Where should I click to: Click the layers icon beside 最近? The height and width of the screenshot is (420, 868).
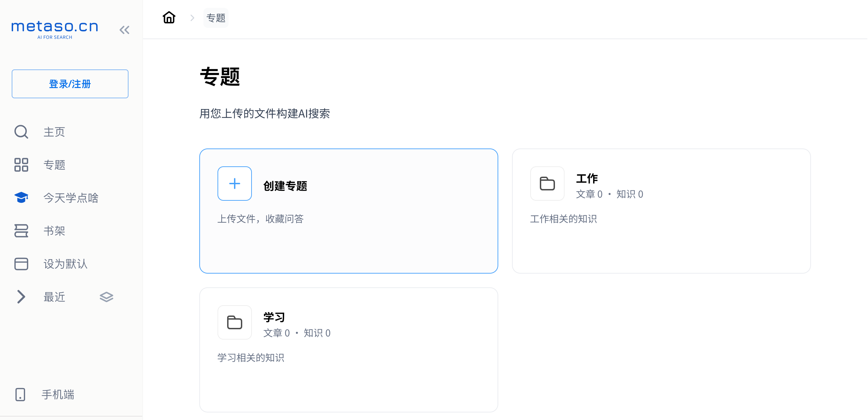click(107, 297)
